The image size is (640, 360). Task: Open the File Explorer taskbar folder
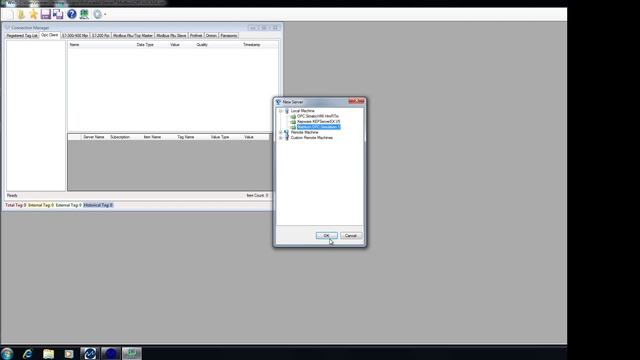49,354
